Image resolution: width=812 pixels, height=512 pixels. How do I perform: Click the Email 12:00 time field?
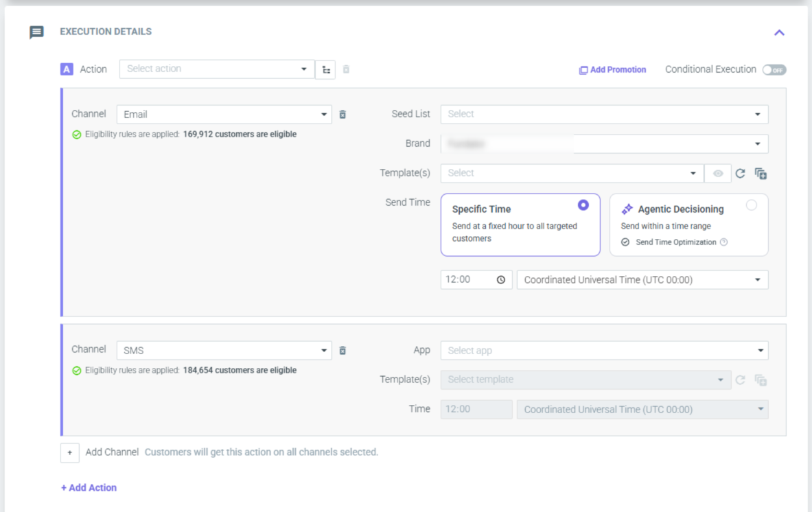(476, 279)
